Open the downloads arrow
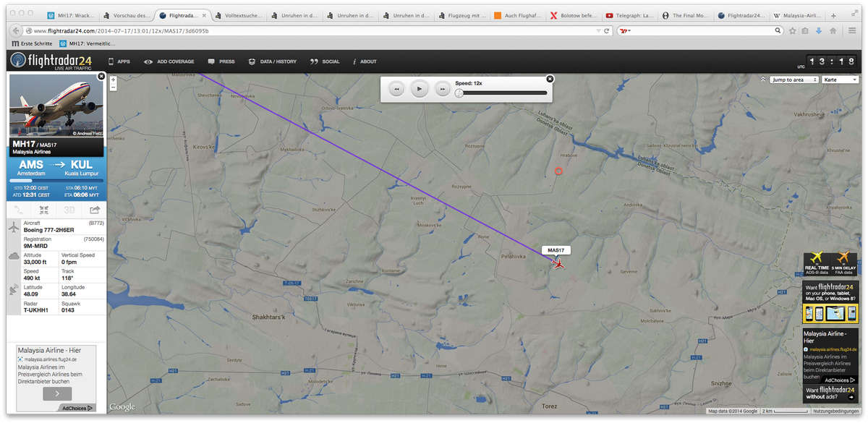This screenshot has height=423, width=868. click(819, 31)
